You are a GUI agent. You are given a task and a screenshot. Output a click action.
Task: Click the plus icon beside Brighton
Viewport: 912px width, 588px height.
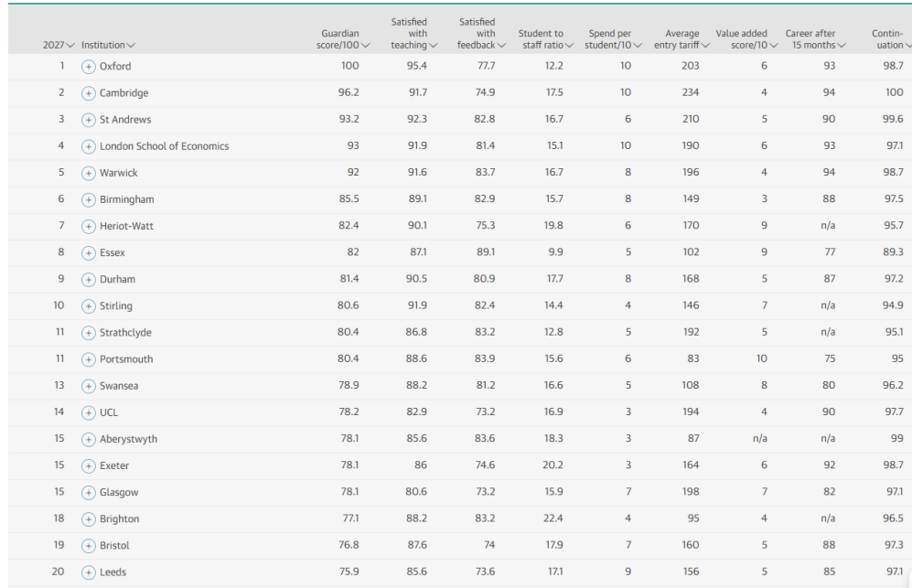pos(89,519)
